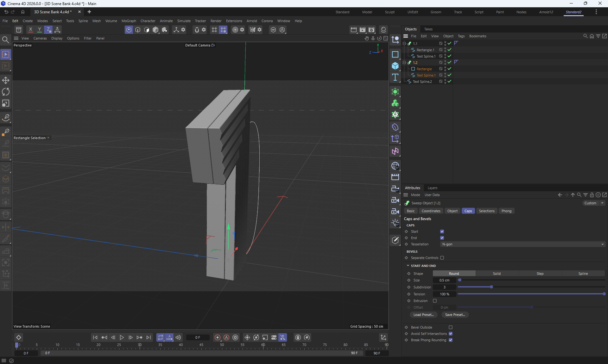Adjust the Subdivision slider handle
Image resolution: width=608 pixels, height=364 pixels.
coord(491,287)
